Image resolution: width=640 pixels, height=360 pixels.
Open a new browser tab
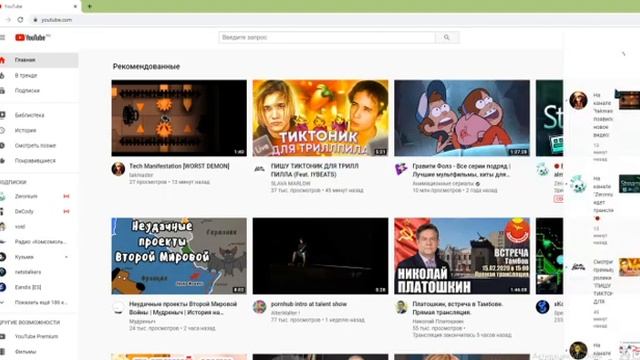pyautogui.click(x=89, y=6)
